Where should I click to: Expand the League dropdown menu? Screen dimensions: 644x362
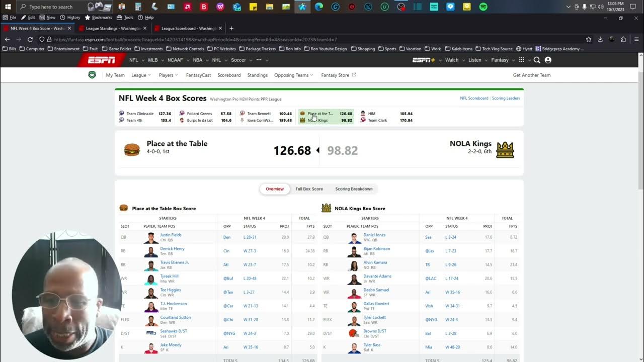tap(141, 75)
